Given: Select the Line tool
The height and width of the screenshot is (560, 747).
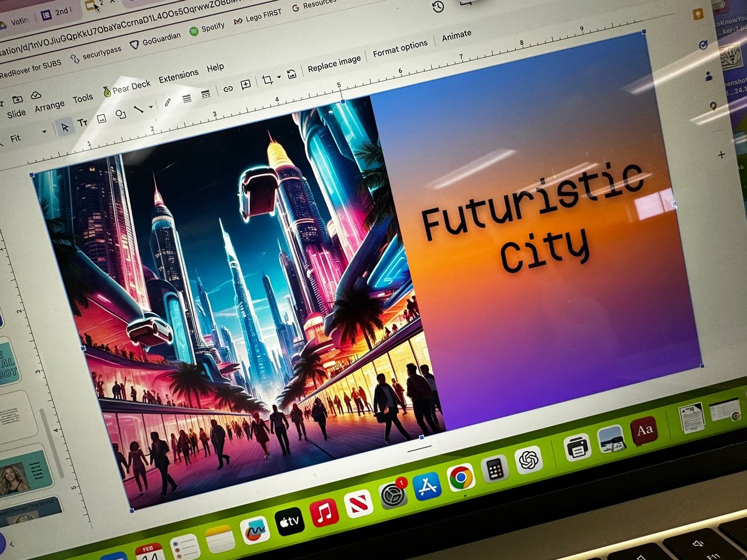Looking at the screenshot, I should pos(139,111).
